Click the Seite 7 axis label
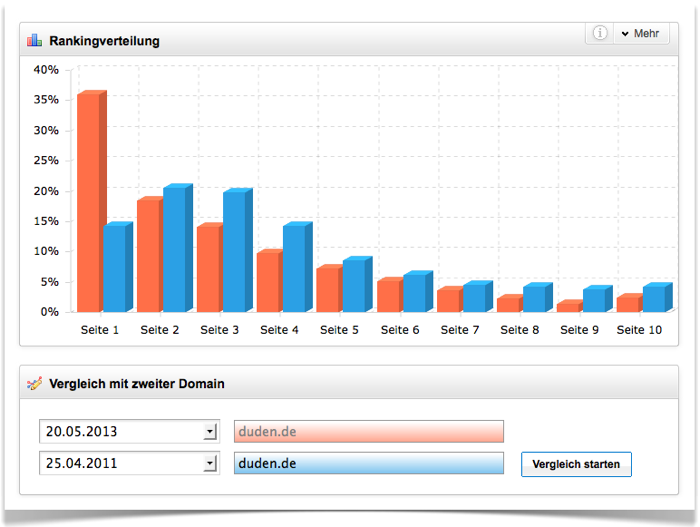 (x=460, y=329)
